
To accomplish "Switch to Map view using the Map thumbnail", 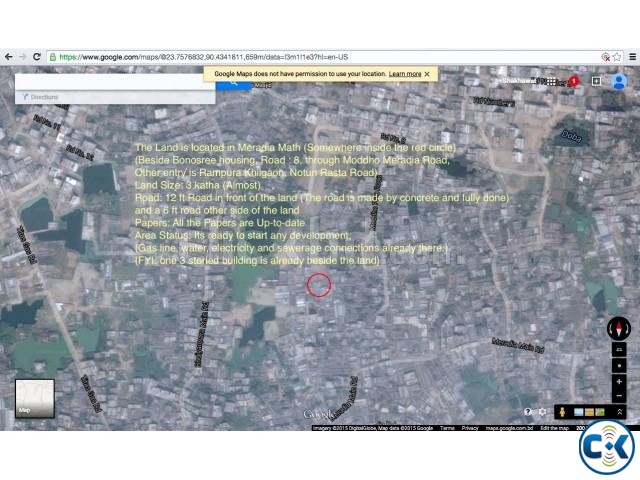I will 35,398.
